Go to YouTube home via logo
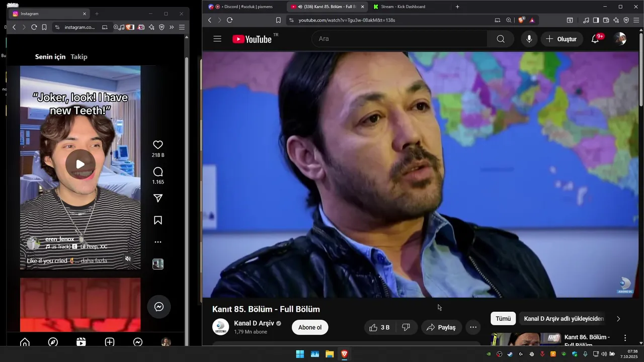 click(252, 39)
